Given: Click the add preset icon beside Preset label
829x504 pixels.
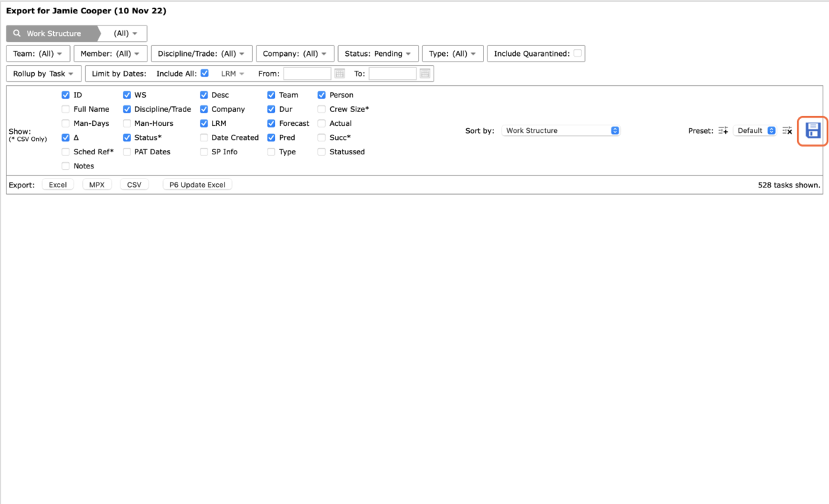Looking at the screenshot, I should coord(723,130).
